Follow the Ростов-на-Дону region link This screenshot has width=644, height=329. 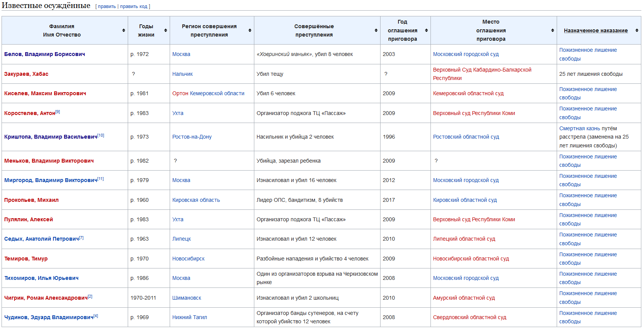(x=192, y=137)
